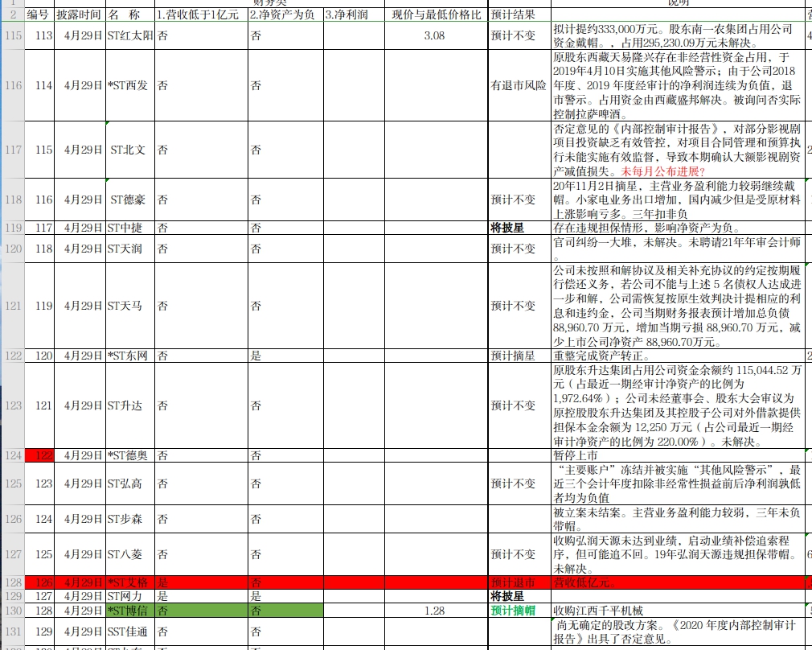812x650 pixels.
Task: Select red number cell 122
Action: (x=39, y=455)
